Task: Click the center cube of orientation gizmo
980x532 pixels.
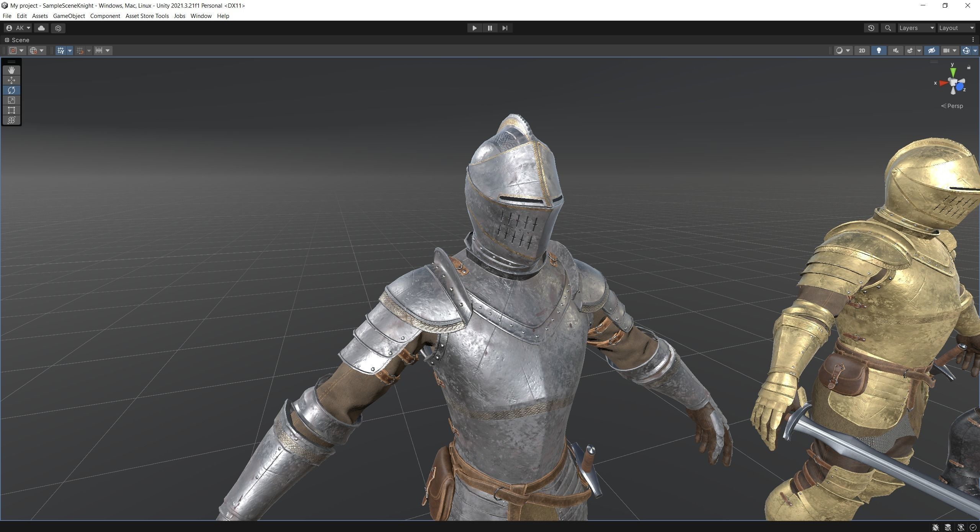Action: pos(954,83)
